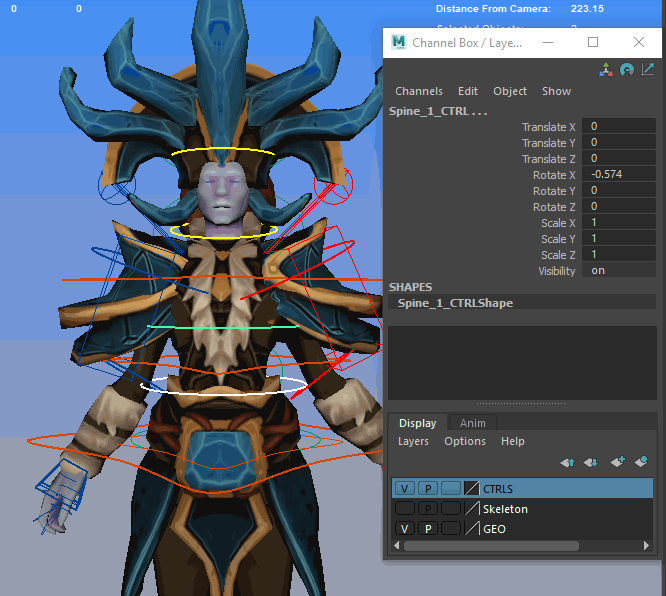Toggle display type box of GEO layer
The image size is (666, 596).
[451, 528]
